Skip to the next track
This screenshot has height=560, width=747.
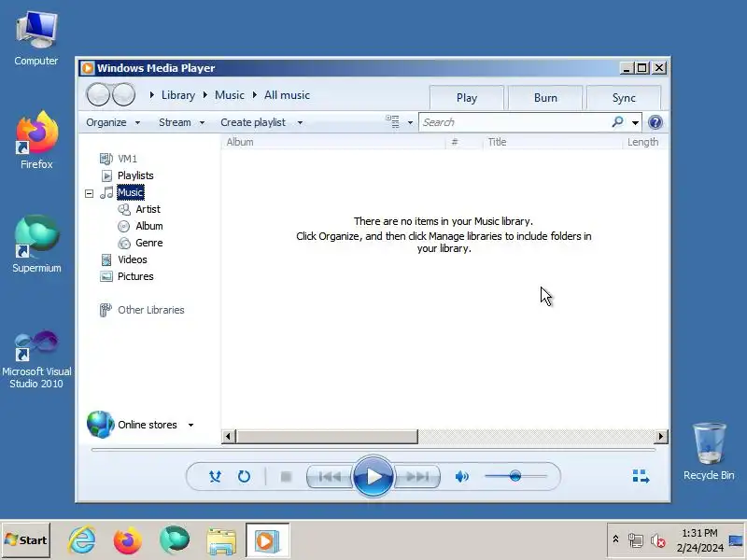click(416, 476)
